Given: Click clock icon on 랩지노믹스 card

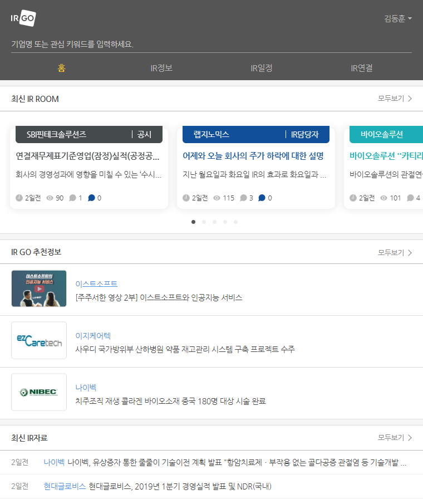Looking at the screenshot, I should coord(186,198).
